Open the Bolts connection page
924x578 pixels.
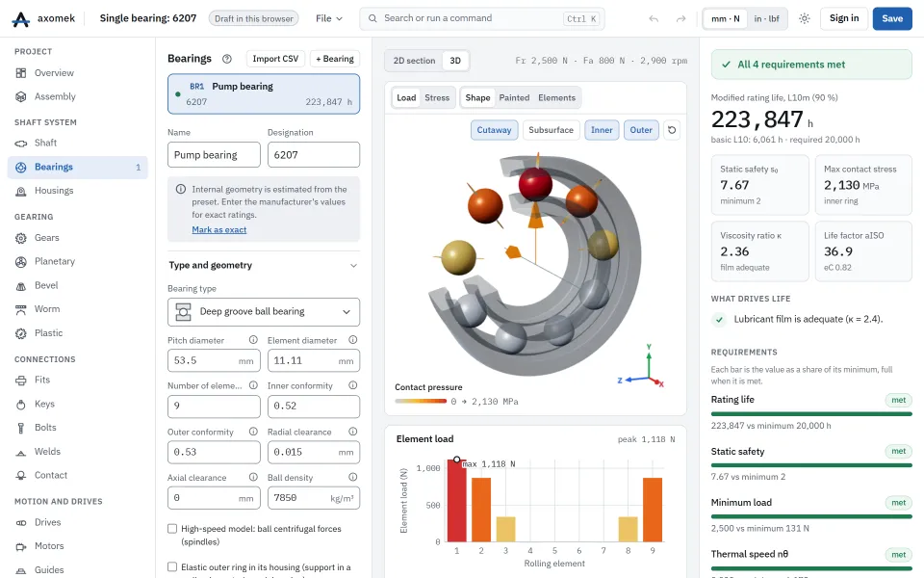point(78,428)
